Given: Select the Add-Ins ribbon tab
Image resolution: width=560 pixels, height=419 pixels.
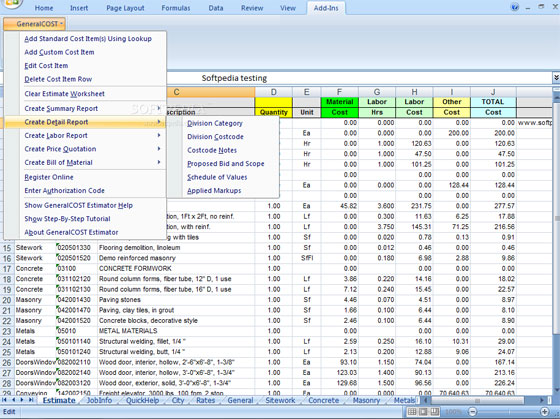Looking at the screenshot, I should point(326,8).
